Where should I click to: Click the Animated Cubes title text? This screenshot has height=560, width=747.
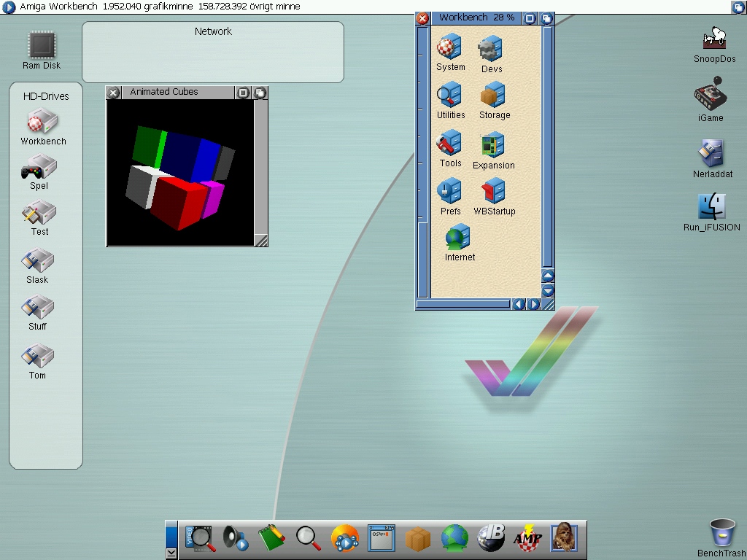164,92
